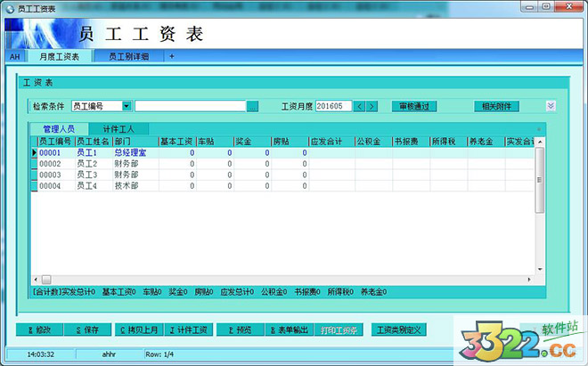This screenshot has width=588, height=366.
Task: Click the 基本工资 column header
Action: click(x=178, y=142)
